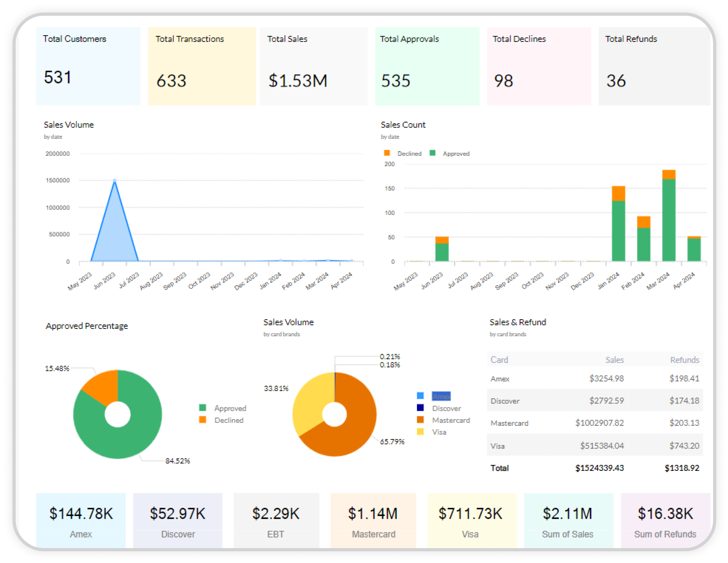Open the Total Declines 98 card

[x=539, y=66]
